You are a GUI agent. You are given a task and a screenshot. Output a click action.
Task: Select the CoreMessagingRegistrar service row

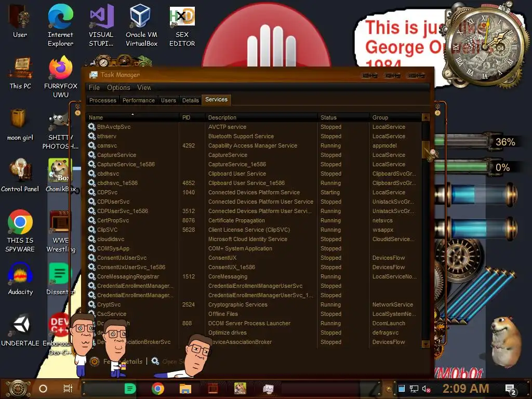[x=254, y=276]
